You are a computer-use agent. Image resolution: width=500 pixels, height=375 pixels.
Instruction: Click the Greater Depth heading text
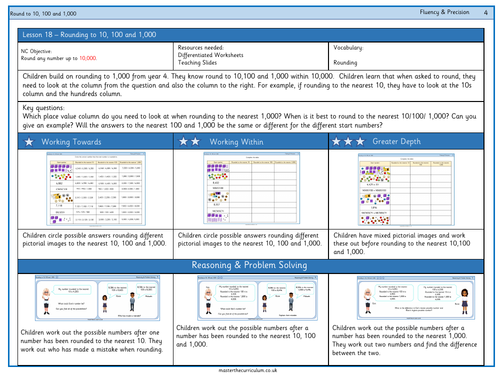397,141
